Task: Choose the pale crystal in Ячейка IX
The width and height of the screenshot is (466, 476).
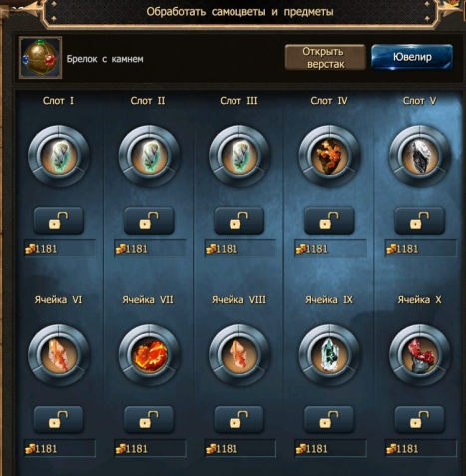Action: point(329,355)
